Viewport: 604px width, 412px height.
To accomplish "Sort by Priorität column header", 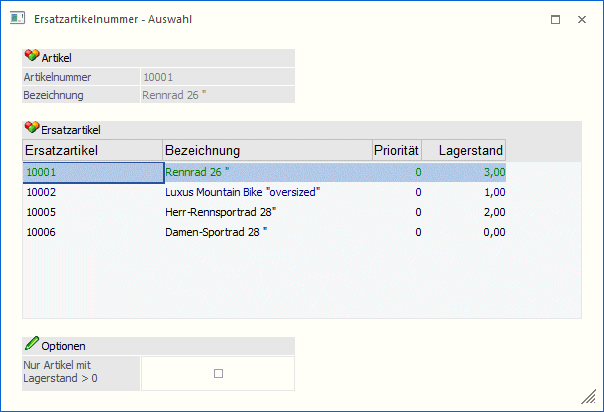I will pyautogui.click(x=396, y=150).
